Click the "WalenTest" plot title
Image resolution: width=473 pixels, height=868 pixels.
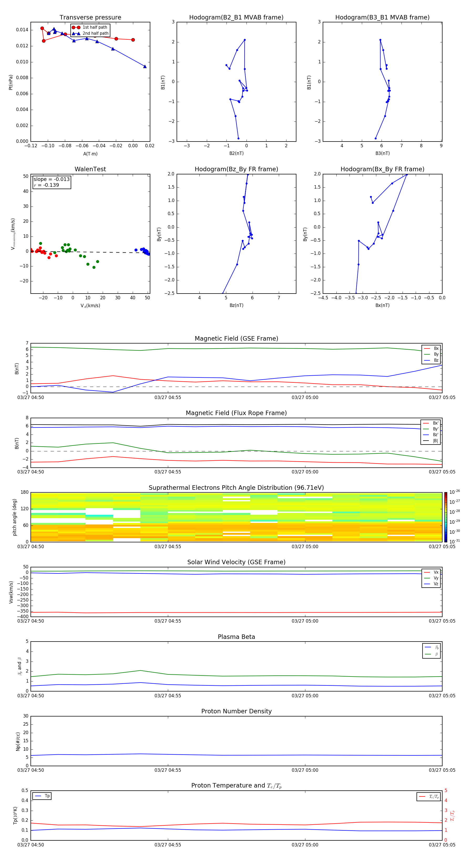coord(90,169)
